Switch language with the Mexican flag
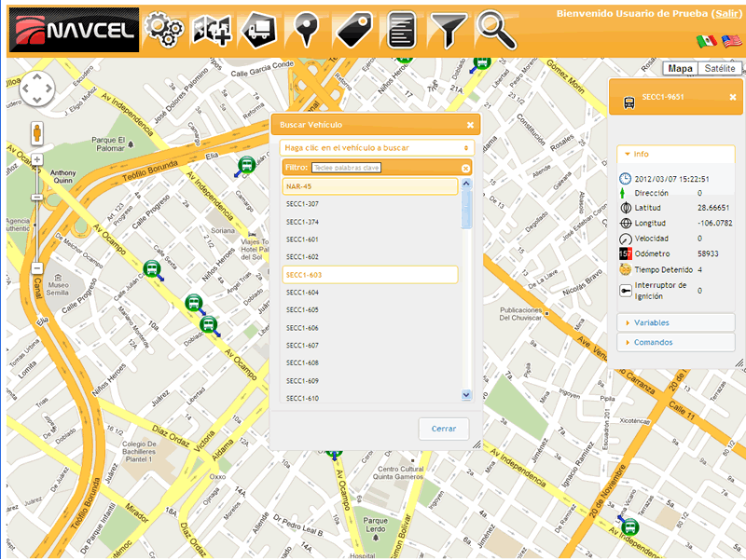Image resolution: width=746 pixels, height=560 pixels. [707, 41]
